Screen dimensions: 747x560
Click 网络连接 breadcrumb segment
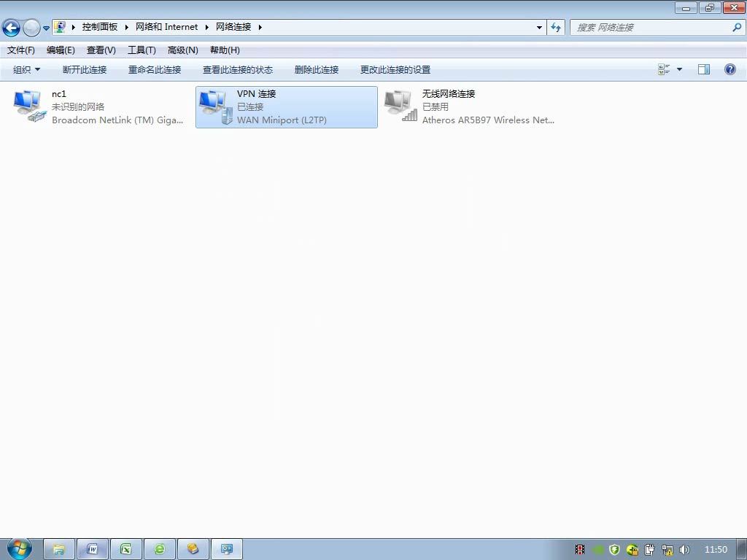tap(233, 27)
